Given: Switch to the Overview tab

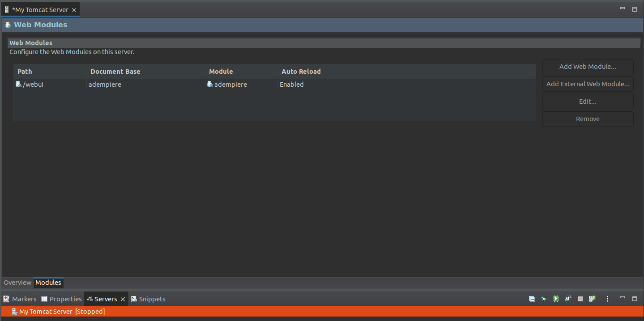Looking at the screenshot, I should (x=17, y=283).
